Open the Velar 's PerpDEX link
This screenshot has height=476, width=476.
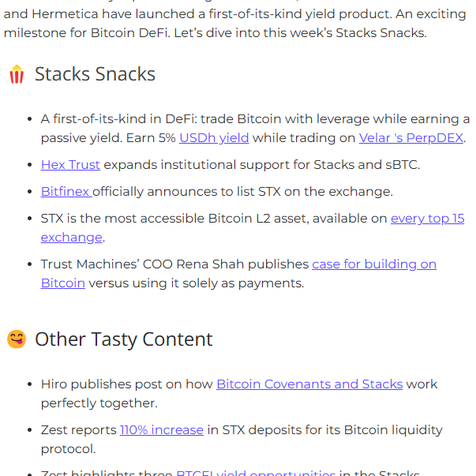[411, 138]
